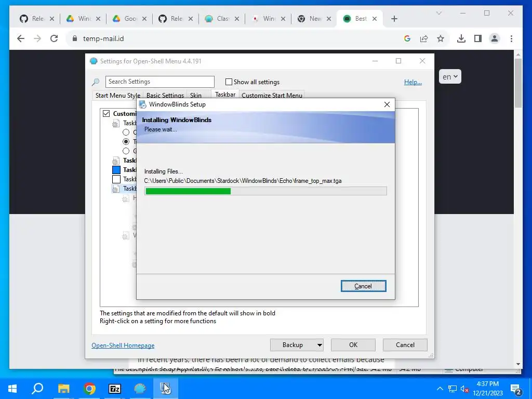The image size is (532, 399).
Task: Unmute via the volume tray icon
Action: [464, 389]
